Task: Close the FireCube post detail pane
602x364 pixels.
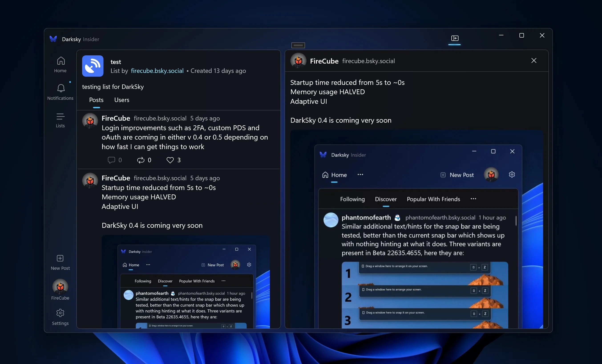Action: point(534,60)
